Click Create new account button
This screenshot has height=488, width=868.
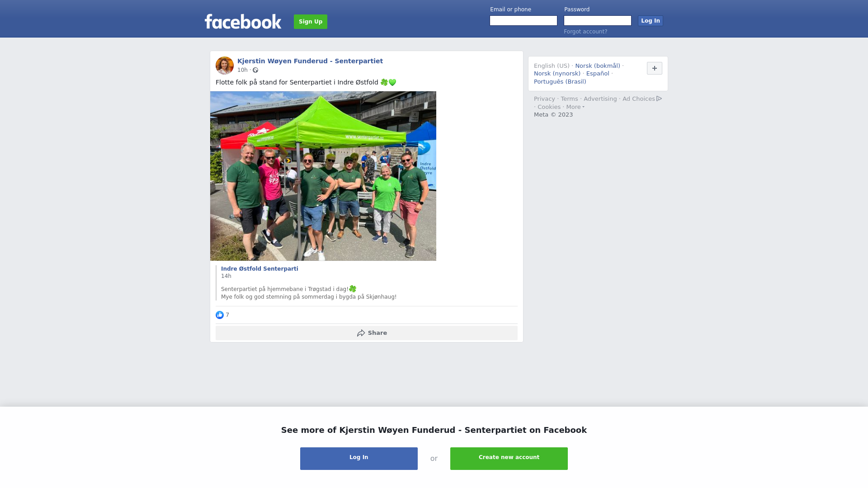[509, 459]
